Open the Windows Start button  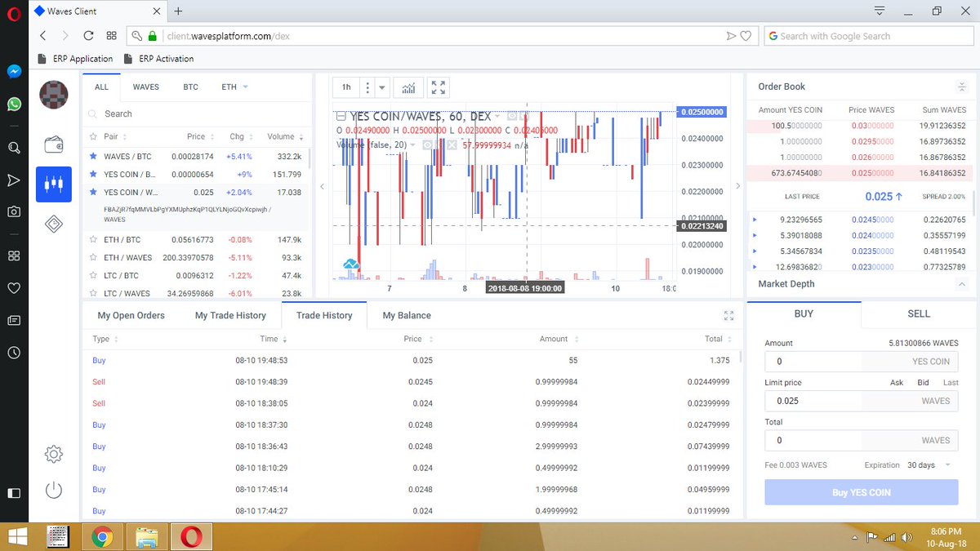pyautogui.click(x=17, y=536)
